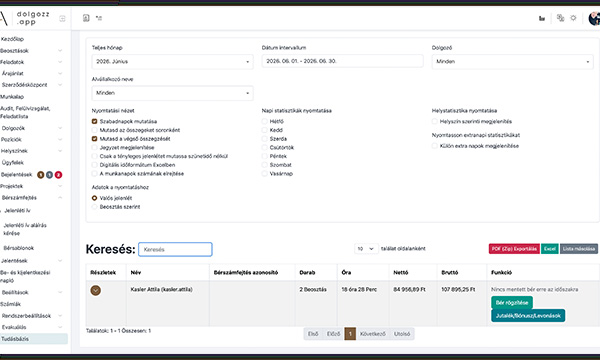Open Jutalék/Bónusz/Levonások button
600x360 pixels.
pyautogui.click(x=528, y=316)
